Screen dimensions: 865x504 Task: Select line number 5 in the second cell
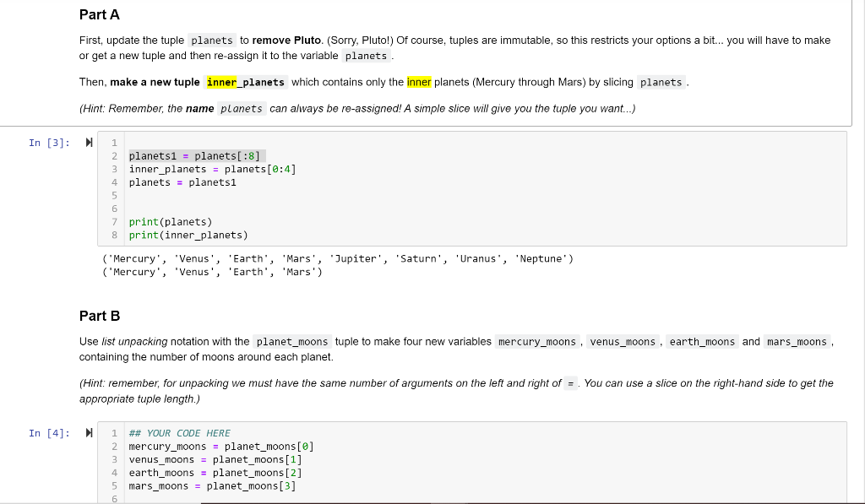[114, 485]
